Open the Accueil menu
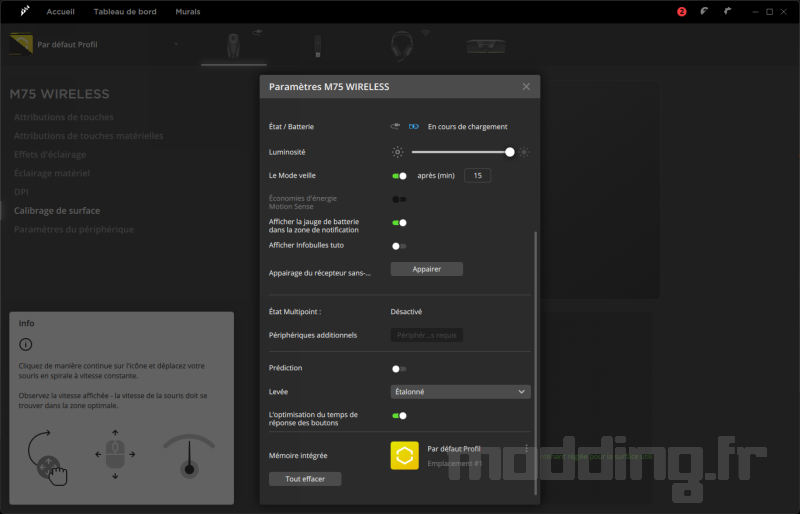The image size is (800, 514). point(60,11)
